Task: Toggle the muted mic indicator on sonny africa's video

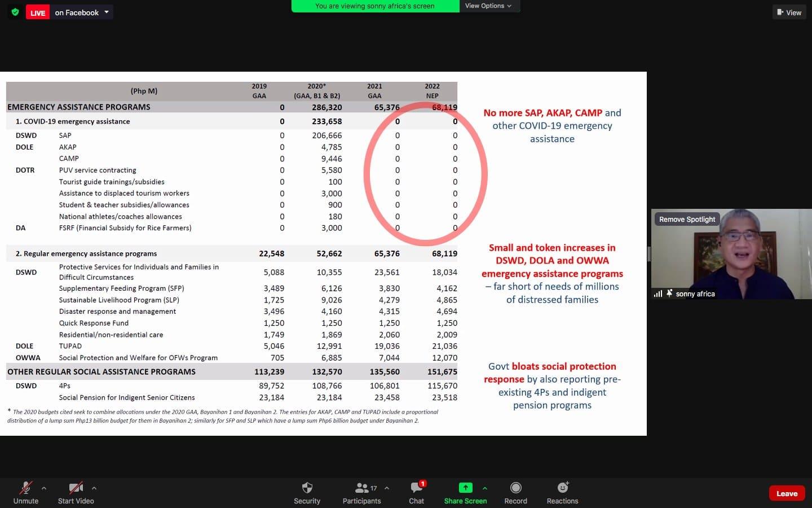Action: click(x=669, y=294)
